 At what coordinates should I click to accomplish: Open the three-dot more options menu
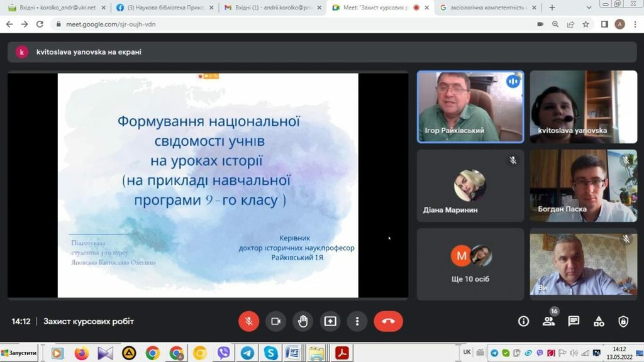pyautogui.click(x=357, y=321)
